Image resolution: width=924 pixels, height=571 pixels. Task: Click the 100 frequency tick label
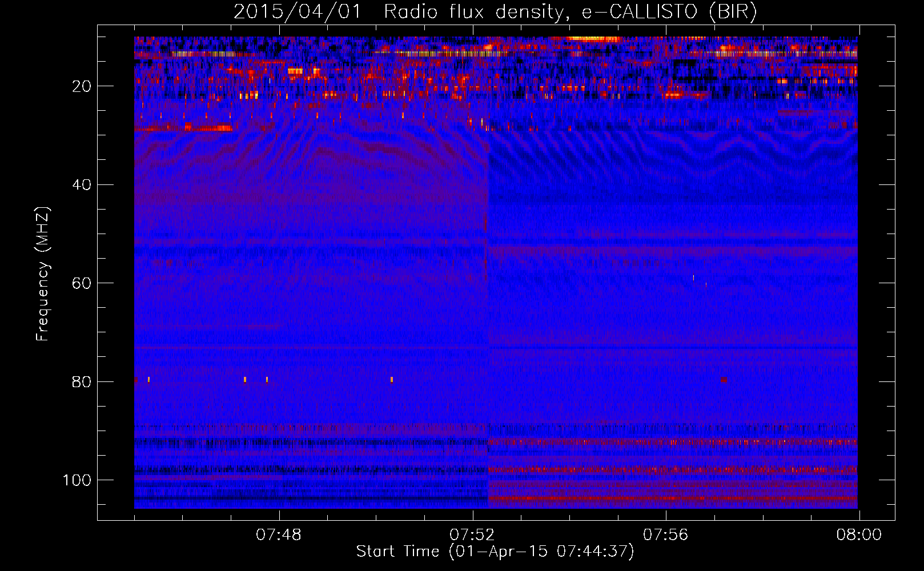coord(77,480)
